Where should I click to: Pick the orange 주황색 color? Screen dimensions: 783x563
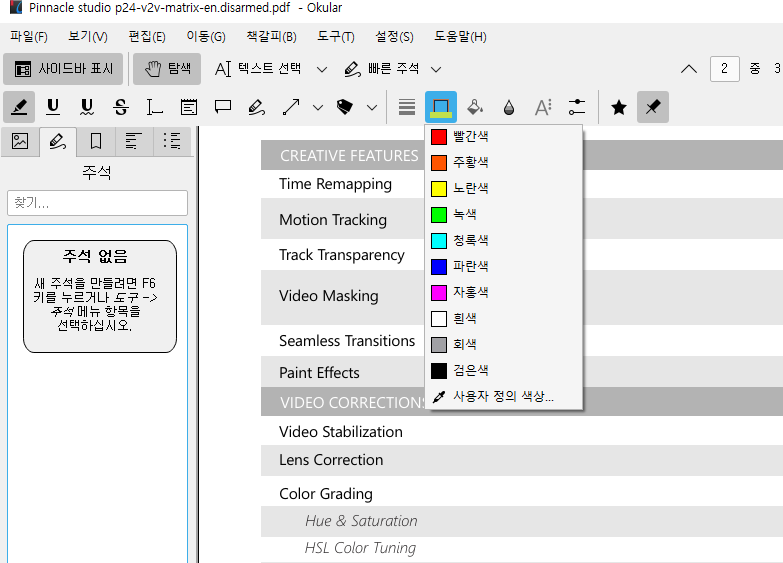(503, 162)
